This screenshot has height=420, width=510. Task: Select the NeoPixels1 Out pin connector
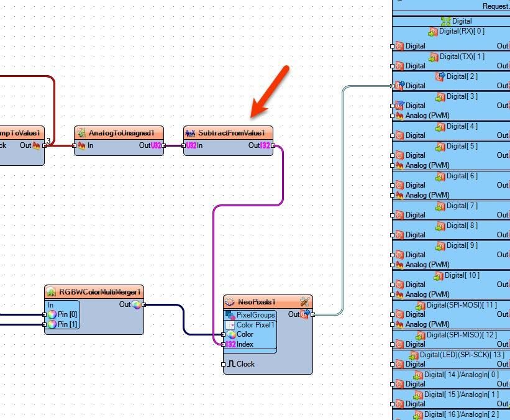[312, 314]
